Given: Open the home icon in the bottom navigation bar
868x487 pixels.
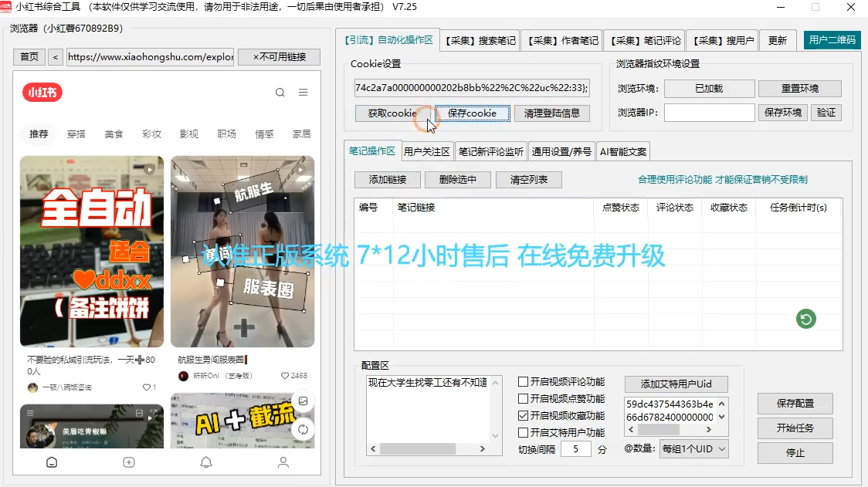Looking at the screenshot, I should (52, 462).
